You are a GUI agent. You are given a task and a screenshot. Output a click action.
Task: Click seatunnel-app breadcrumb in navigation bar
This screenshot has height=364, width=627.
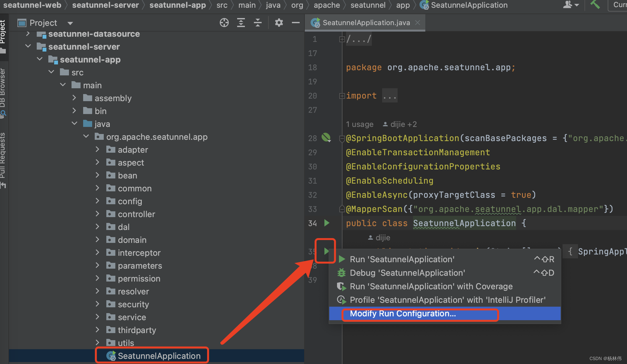point(178,5)
